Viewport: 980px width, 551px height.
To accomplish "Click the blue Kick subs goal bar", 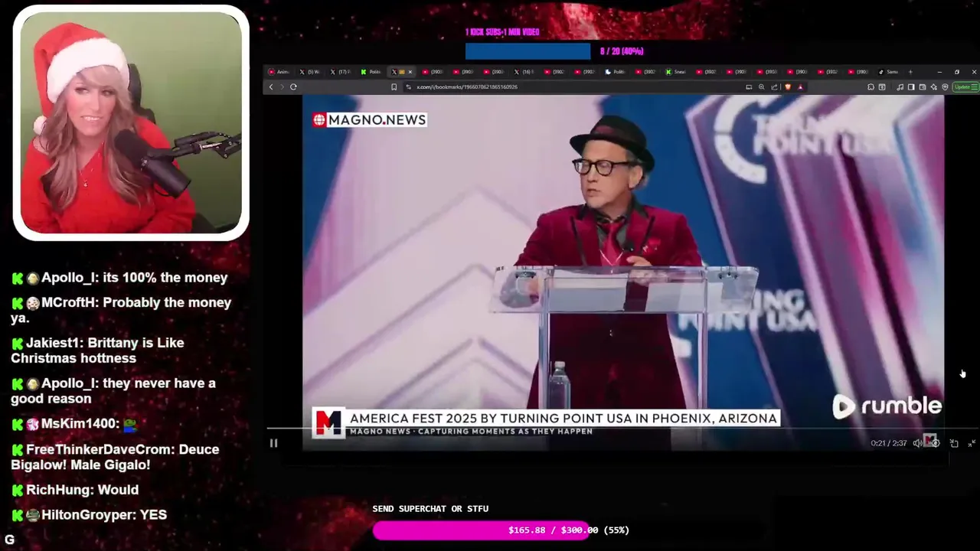I will (x=528, y=51).
